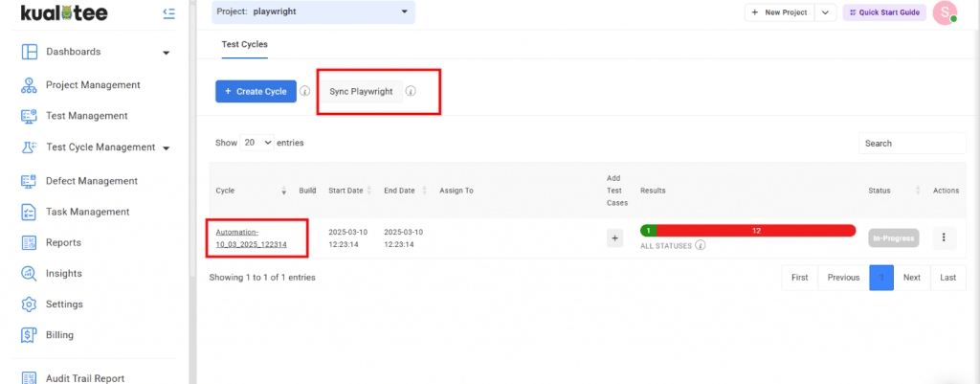Image resolution: width=980 pixels, height=384 pixels.
Task: Open Test Management in the sidebar
Action: [87, 116]
